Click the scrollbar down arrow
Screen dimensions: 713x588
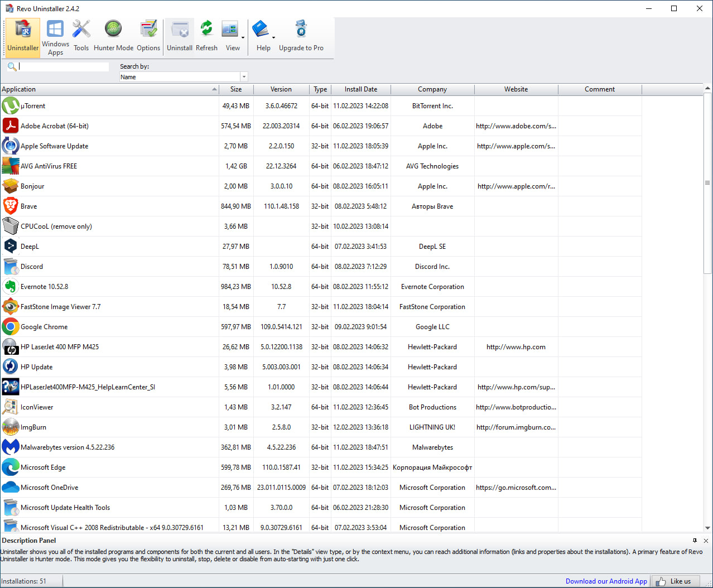[707, 527]
